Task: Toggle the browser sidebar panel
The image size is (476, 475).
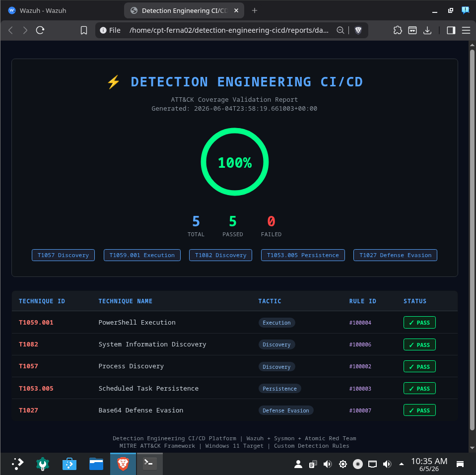Action: coord(451,30)
